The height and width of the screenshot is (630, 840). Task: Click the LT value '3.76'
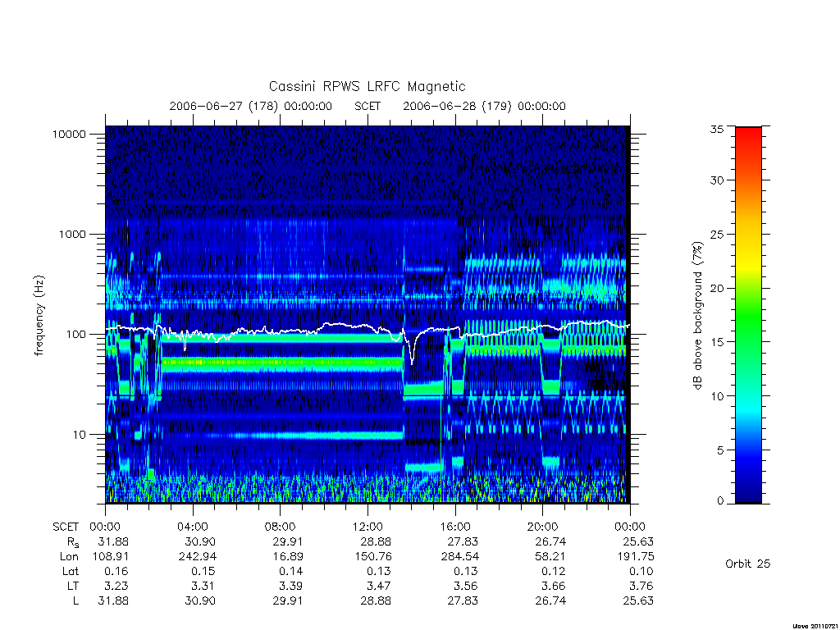click(641, 586)
